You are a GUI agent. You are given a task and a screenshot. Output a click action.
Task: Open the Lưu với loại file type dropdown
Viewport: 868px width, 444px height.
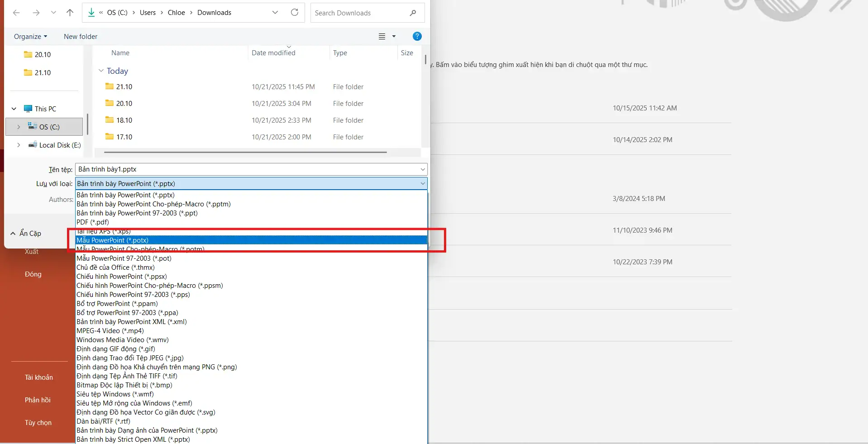(x=422, y=183)
